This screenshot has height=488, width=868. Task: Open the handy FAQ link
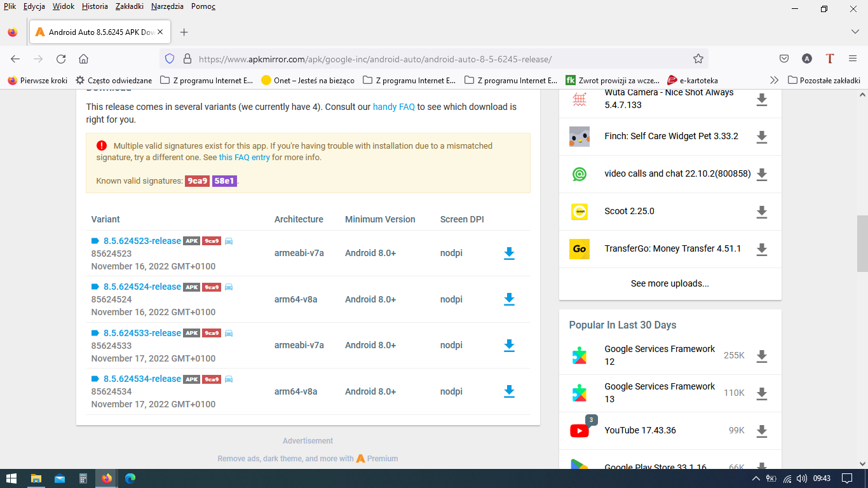[x=393, y=107]
